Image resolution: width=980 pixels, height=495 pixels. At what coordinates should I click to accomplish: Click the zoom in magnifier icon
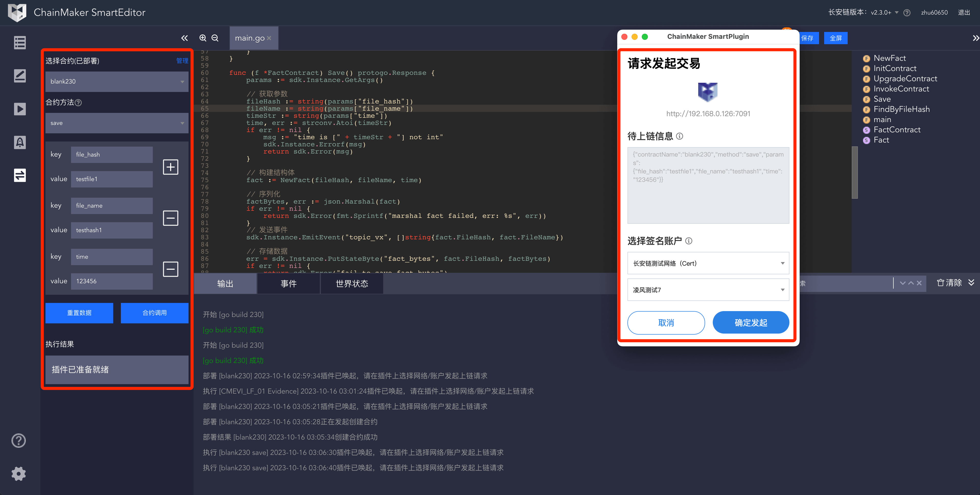point(203,38)
